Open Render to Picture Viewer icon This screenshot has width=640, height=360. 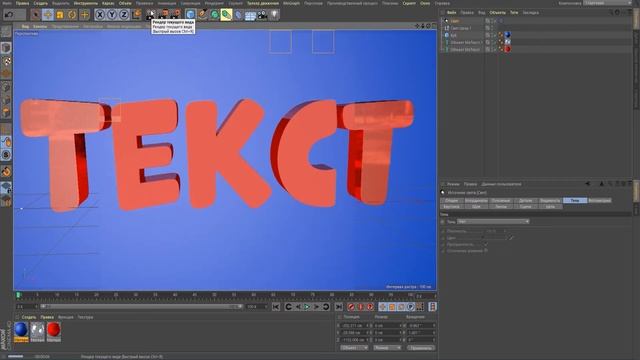(x=163, y=15)
